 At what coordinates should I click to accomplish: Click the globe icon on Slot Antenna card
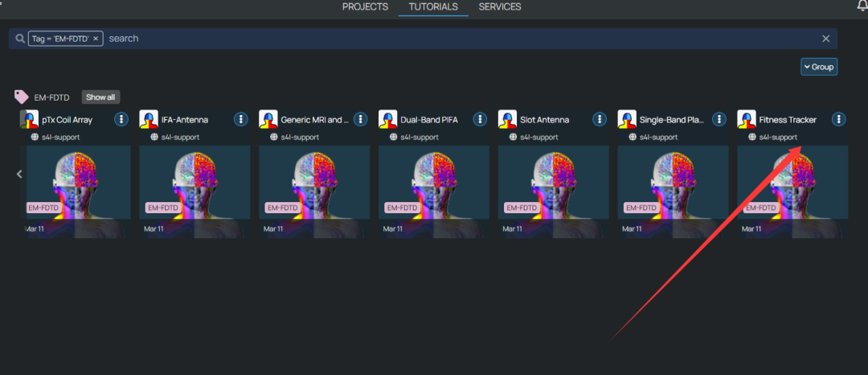tap(513, 137)
